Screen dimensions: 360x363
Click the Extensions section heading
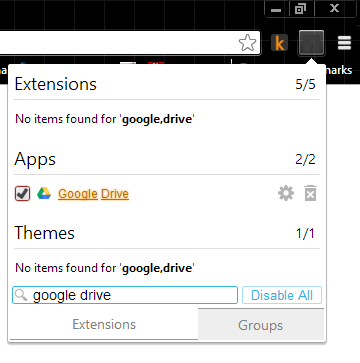coord(56,84)
